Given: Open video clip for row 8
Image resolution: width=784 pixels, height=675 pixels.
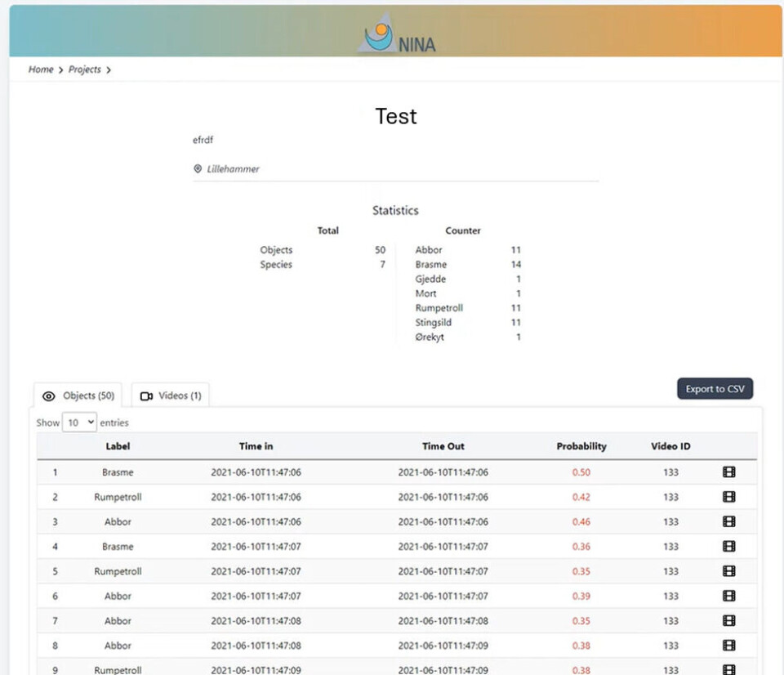Looking at the screenshot, I should coord(728,646).
